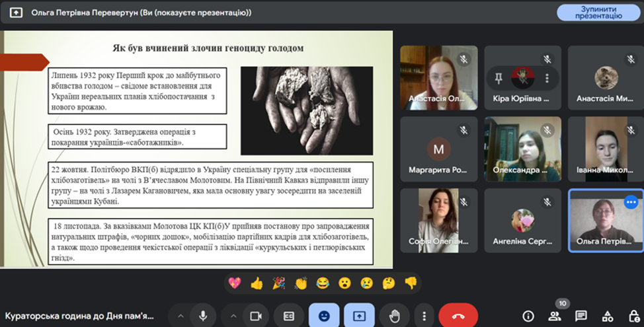The height and width of the screenshot is (327, 644).
Task: Open video settings chevron beside camera
Action: [233, 316]
